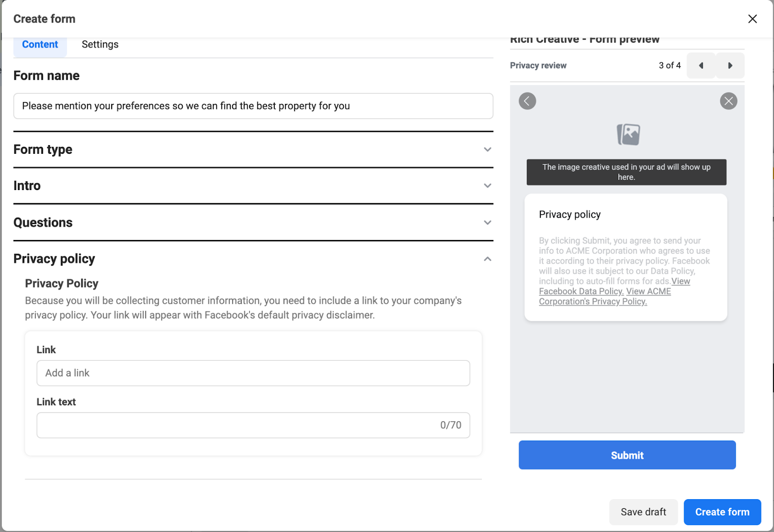The image size is (774, 532).
Task: Select the Content tab
Action: (40, 44)
